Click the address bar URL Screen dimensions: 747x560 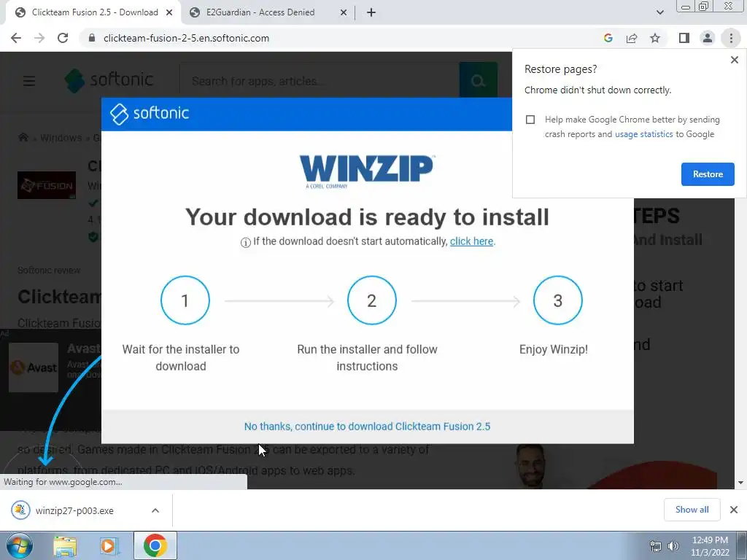click(186, 38)
